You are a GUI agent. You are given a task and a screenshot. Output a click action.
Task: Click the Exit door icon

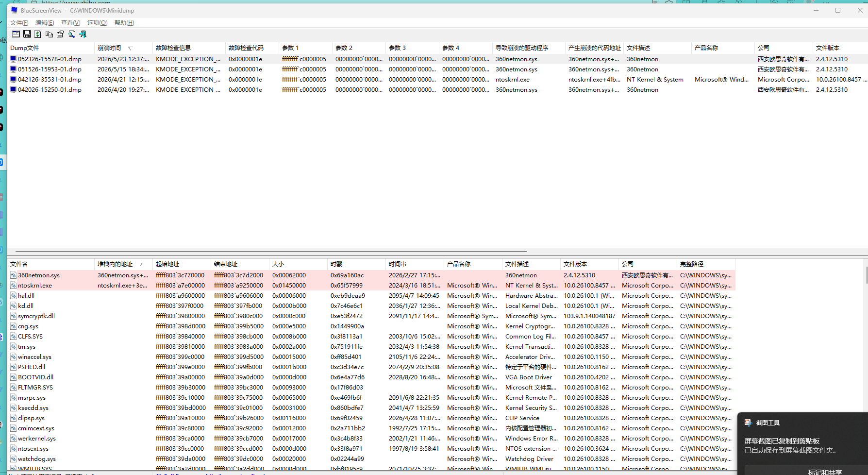click(x=83, y=34)
